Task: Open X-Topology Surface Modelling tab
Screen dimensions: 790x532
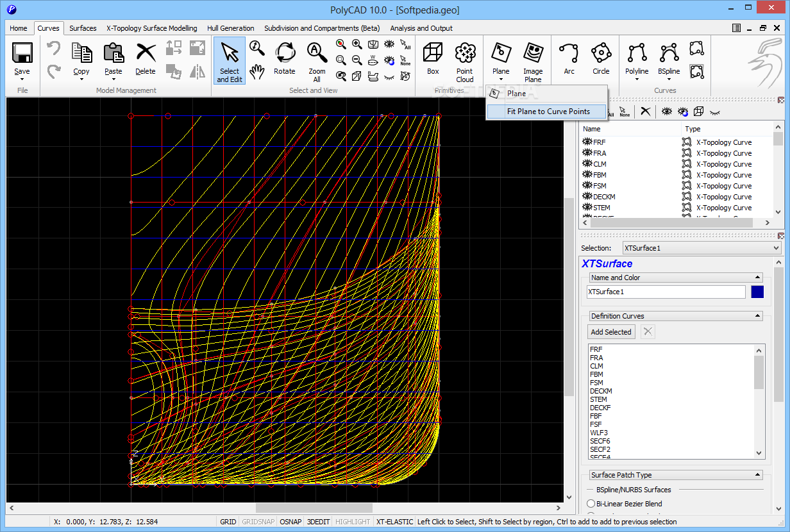Action: coord(152,28)
